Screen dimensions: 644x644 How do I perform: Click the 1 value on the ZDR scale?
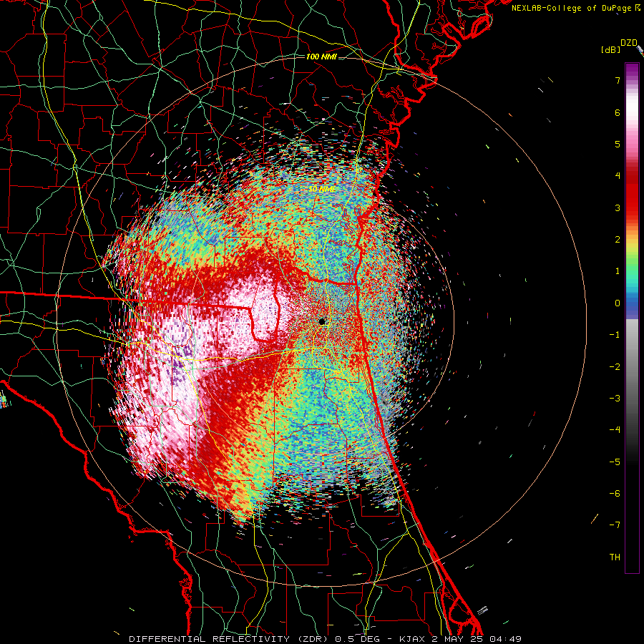(x=618, y=271)
